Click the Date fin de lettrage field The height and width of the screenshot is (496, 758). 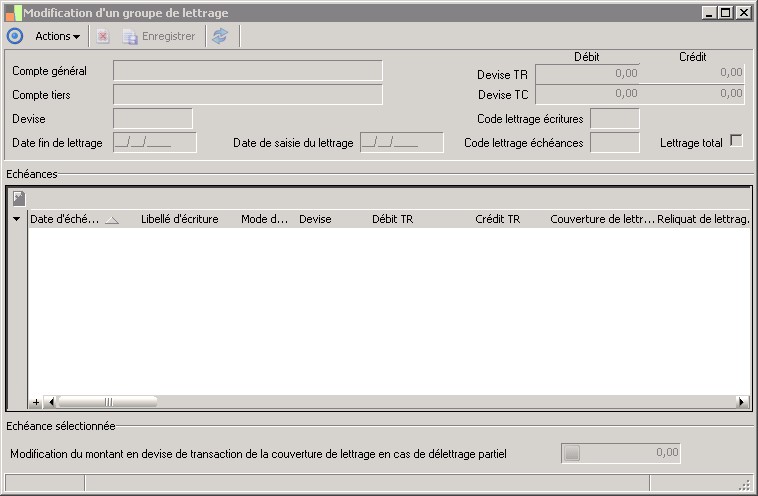point(155,143)
